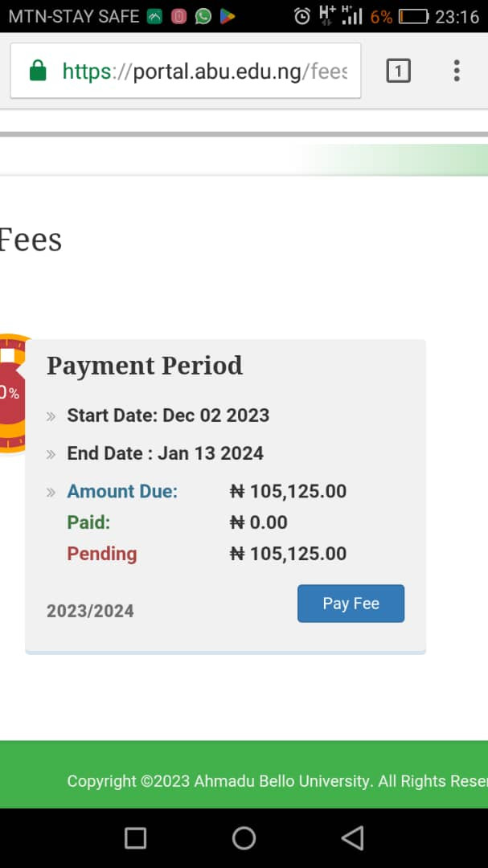488x868 pixels.
Task: Tap the Play Store notification icon
Action: coord(228,16)
